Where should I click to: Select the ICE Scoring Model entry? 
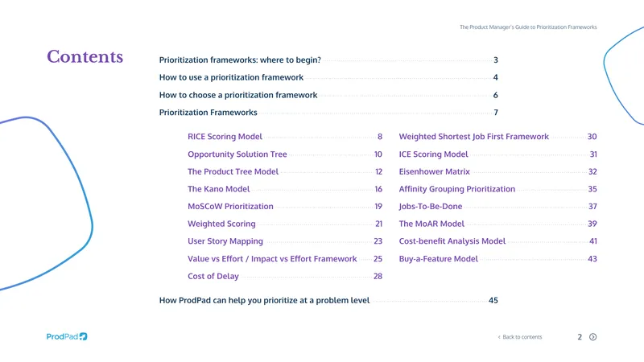tap(497, 154)
